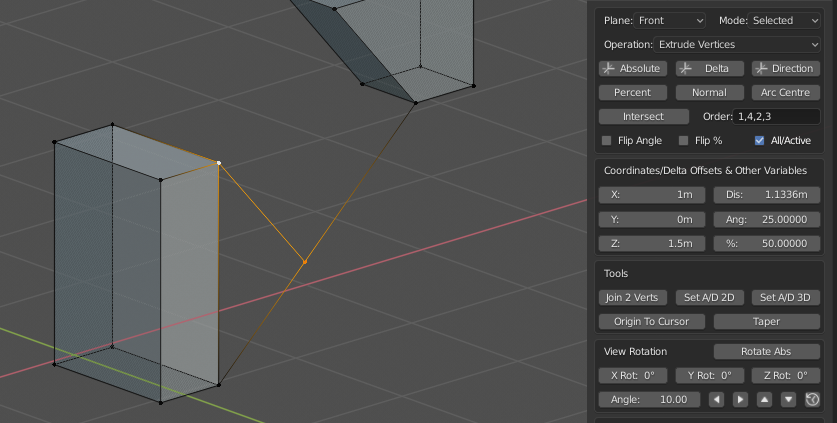Click the rotate view left arrow icon
The width and height of the screenshot is (837, 423).
(x=716, y=400)
